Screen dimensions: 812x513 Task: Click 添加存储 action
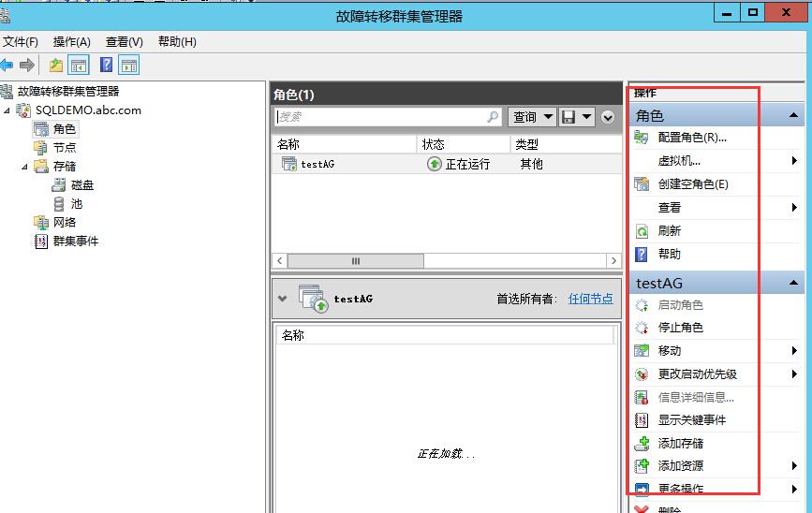click(x=681, y=443)
